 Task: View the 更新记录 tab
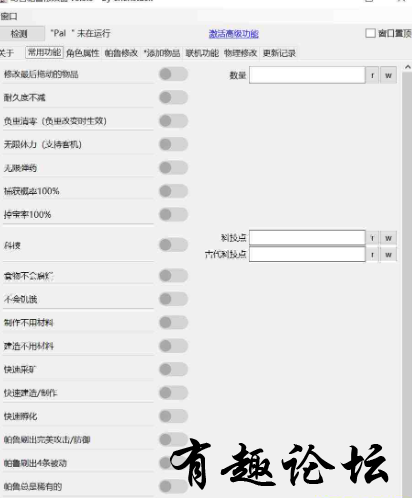point(279,53)
